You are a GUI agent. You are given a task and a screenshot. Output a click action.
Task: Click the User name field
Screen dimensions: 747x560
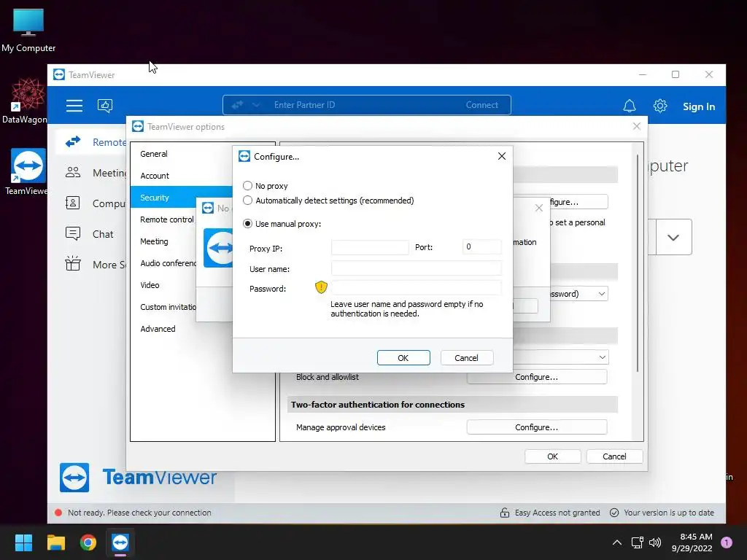click(416, 268)
